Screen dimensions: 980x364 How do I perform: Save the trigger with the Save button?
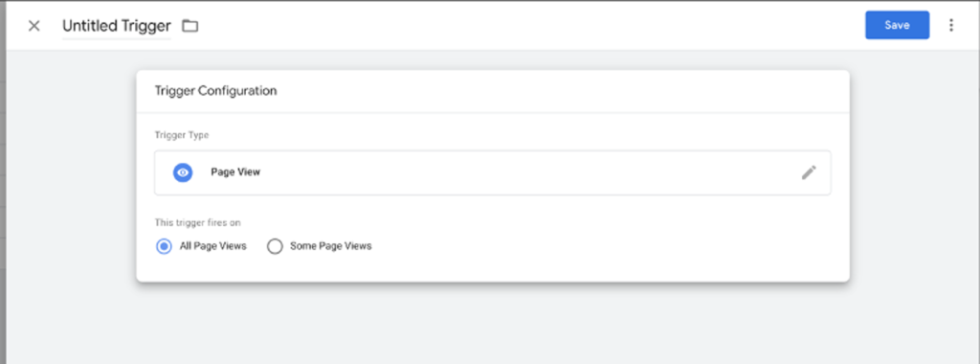[x=897, y=25]
